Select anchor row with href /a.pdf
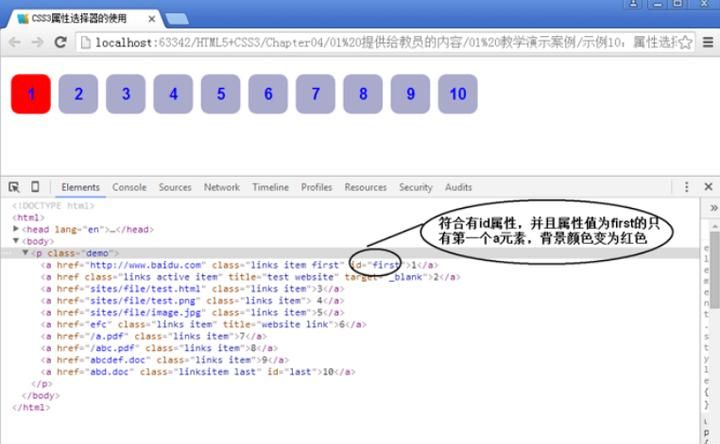720x444 pixels. 154,336
